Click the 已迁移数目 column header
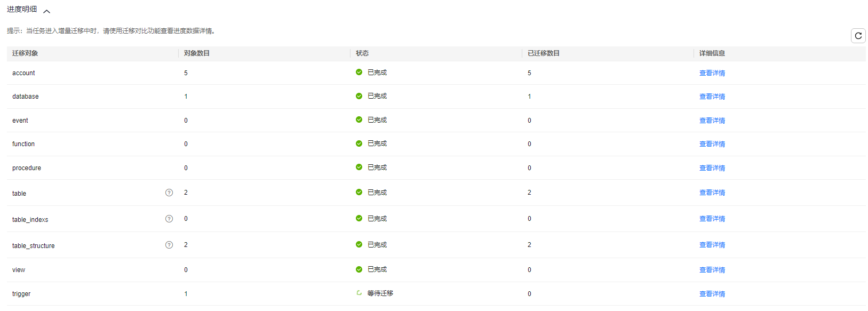 point(544,53)
